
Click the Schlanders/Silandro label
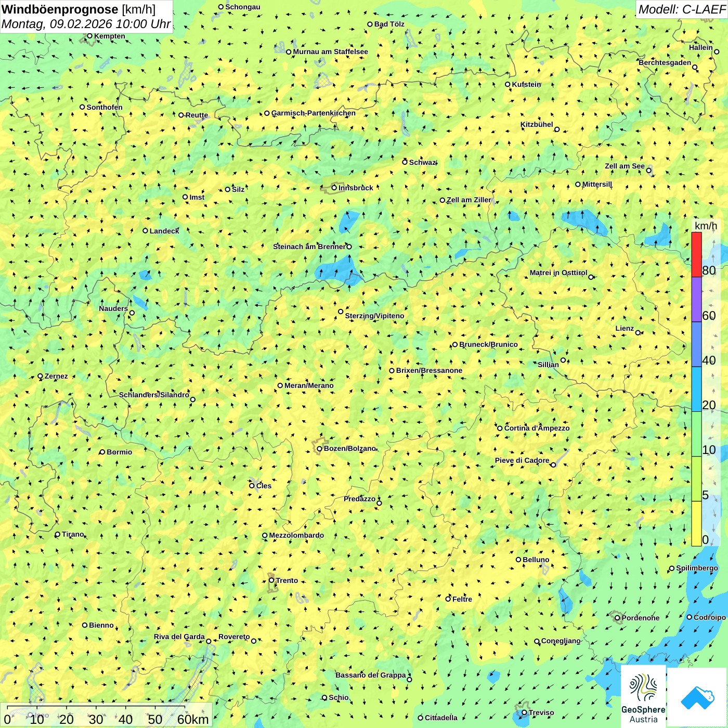[154, 395]
